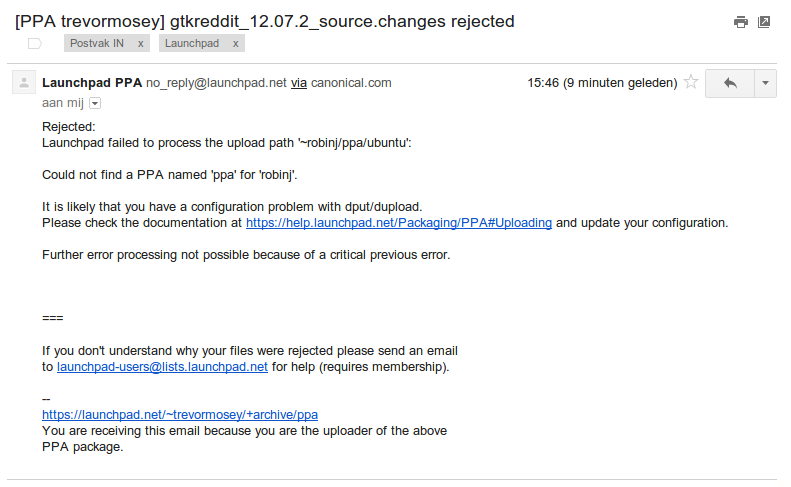The width and height of the screenshot is (791, 487).
Task: Click the Postvak IN label
Action: 97,43
